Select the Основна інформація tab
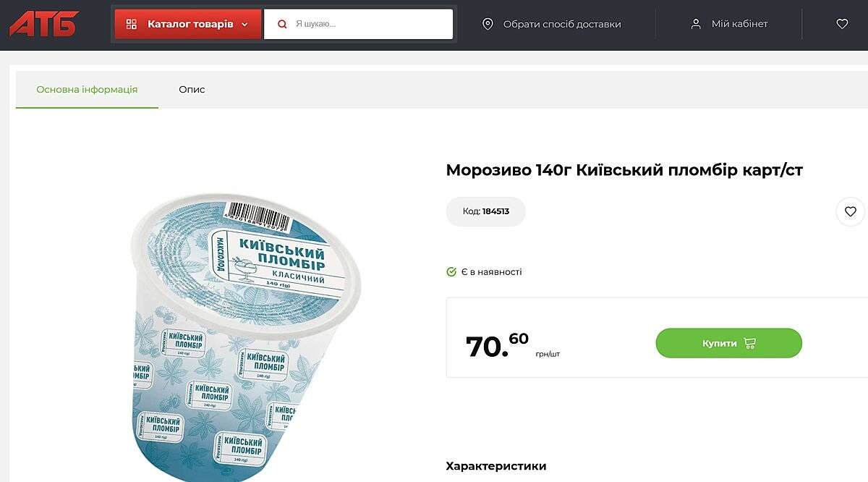 click(87, 90)
